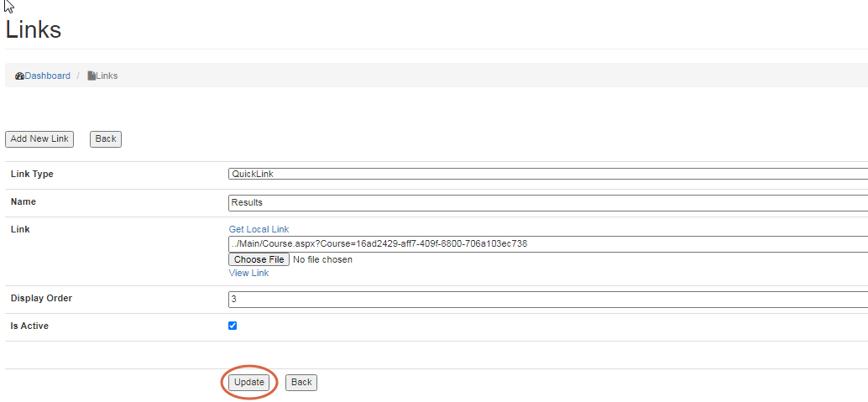The image size is (868, 402).
Task: Click the Update button
Action: click(249, 382)
